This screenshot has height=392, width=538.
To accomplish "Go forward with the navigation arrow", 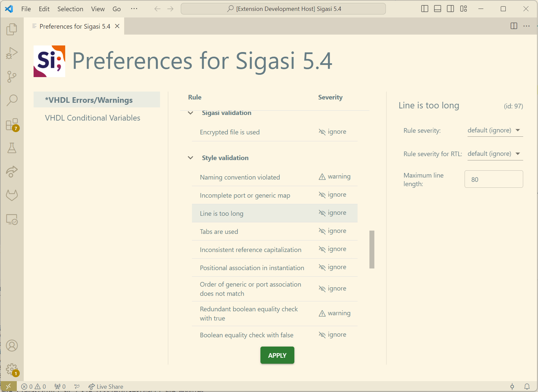I will [x=170, y=9].
